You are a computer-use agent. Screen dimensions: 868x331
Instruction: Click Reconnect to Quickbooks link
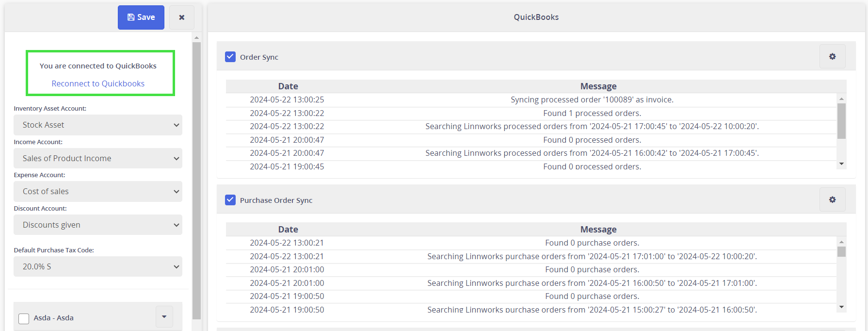[x=98, y=83]
